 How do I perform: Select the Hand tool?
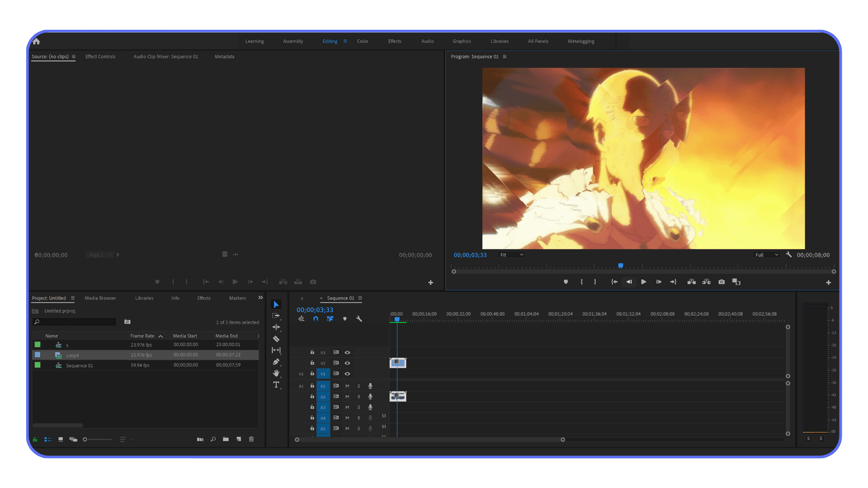[276, 373]
